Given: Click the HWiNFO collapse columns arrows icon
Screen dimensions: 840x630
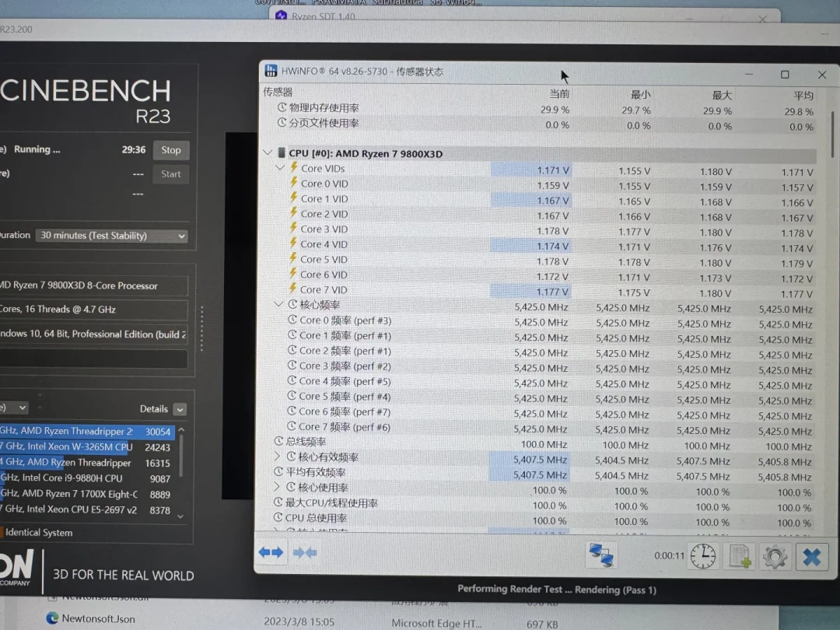Looking at the screenshot, I should (305, 552).
